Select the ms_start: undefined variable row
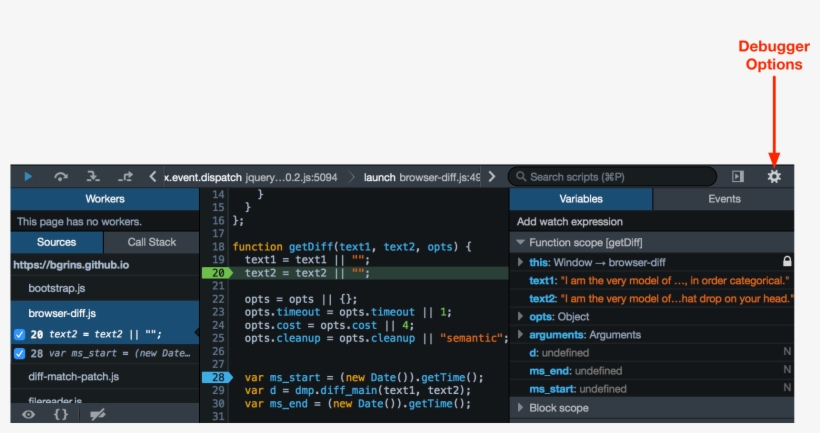 [x=652, y=389]
